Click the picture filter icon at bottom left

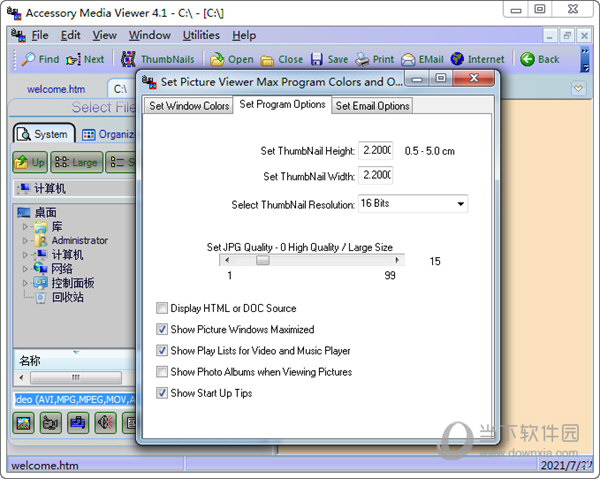(24, 423)
